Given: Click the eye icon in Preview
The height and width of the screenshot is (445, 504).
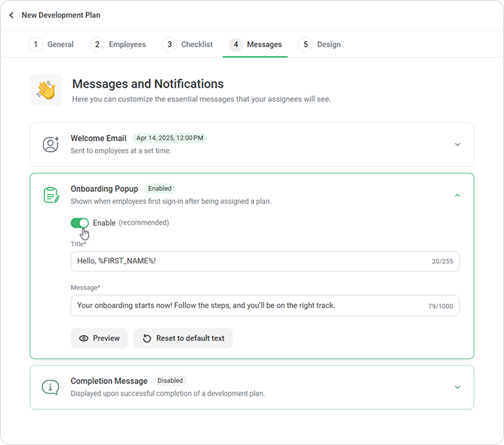Looking at the screenshot, I should pos(83,338).
